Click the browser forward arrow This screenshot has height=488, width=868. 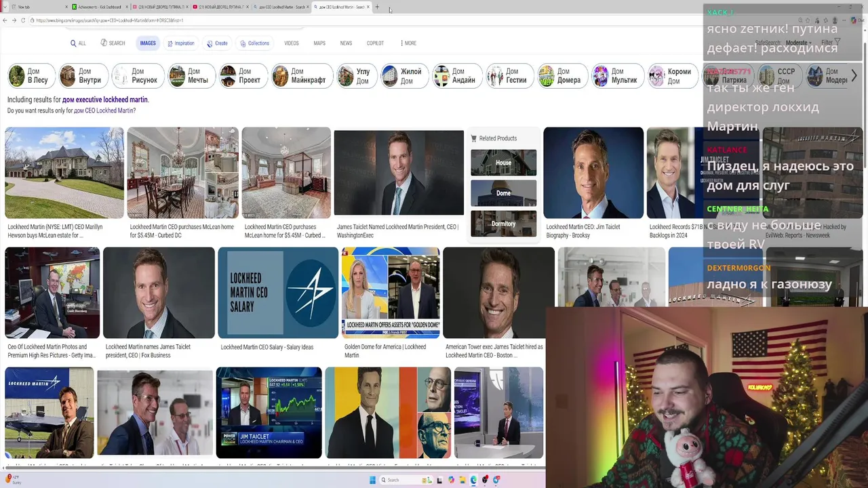pyautogui.click(x=14, y=20)
